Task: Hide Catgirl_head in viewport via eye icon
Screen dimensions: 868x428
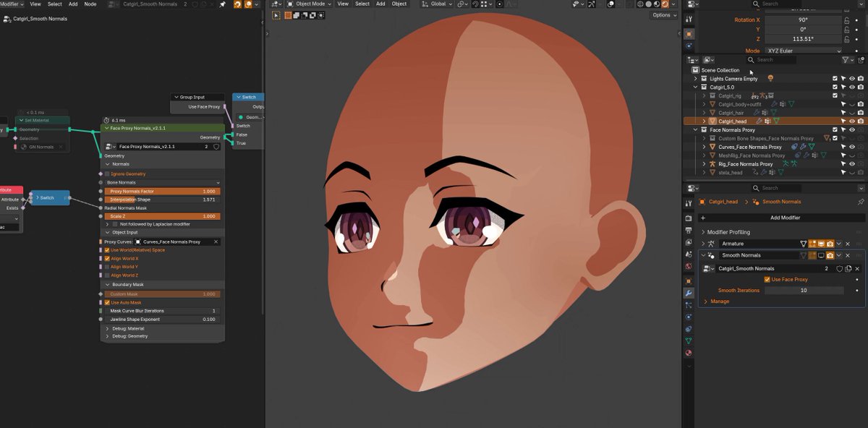Action: pyautogui.click(x=852, y=121)
